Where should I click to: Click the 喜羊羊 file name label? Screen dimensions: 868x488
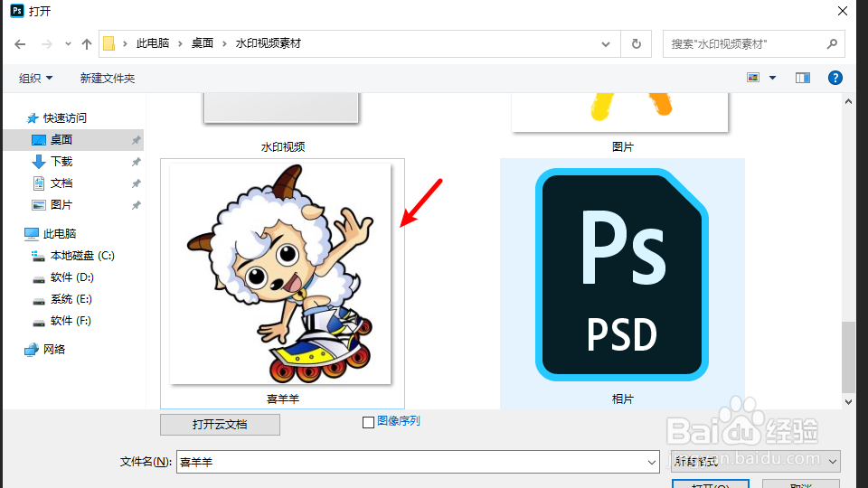pos(283,399)
